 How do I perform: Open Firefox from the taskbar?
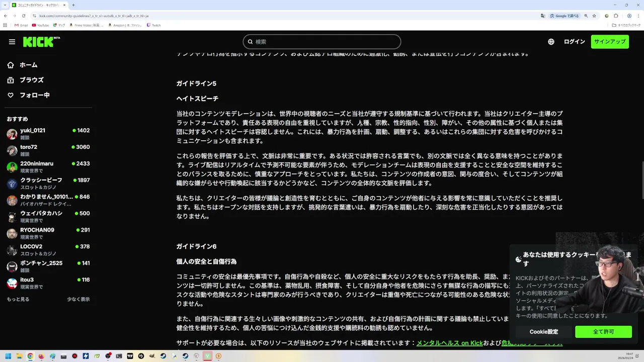(x=41, y=356)
